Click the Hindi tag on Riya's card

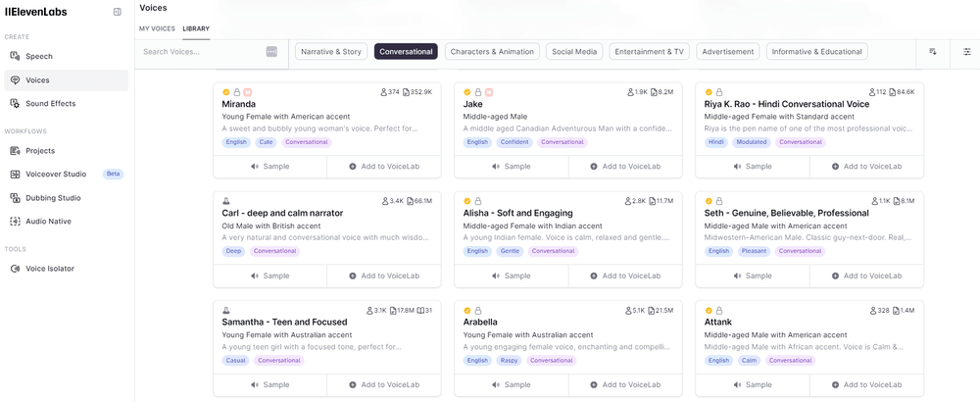(715, 142)
